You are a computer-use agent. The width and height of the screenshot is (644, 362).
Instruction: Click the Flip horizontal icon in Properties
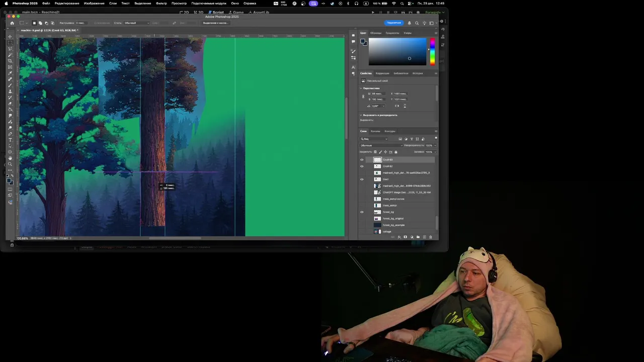click(x=397, y=106)
